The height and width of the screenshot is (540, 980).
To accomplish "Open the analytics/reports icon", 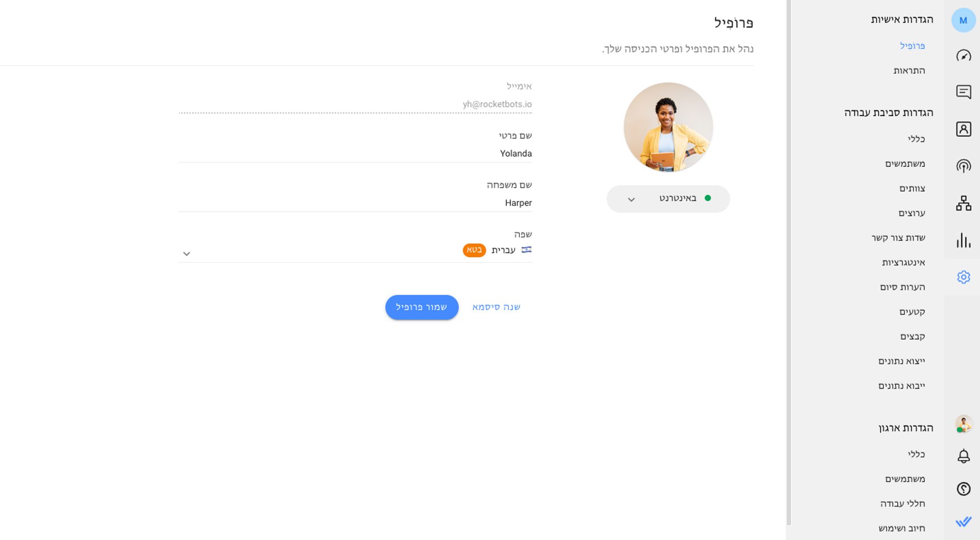I will tap(963, 241).
